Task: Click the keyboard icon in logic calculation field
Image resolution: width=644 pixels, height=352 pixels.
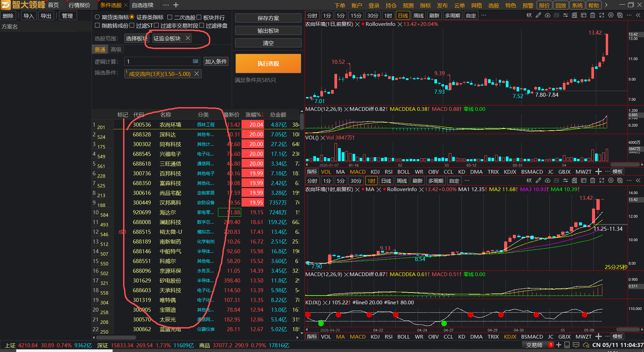Action: click(x=196, y=61)
